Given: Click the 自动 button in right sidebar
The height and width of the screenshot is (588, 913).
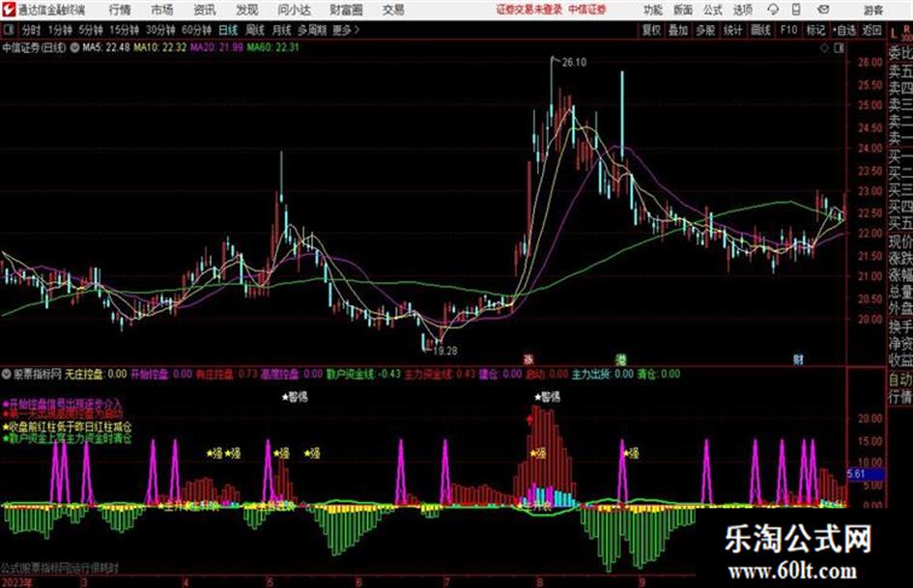Looking at the screenshot, I should [900, 380].
